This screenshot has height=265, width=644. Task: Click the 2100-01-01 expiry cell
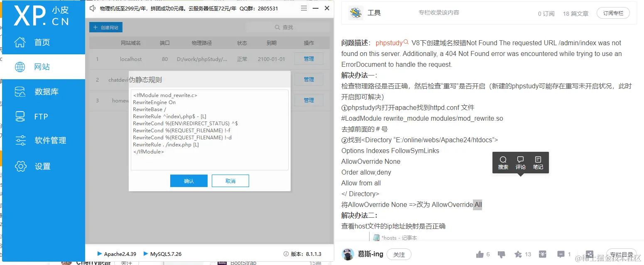[x=272, y=59]
